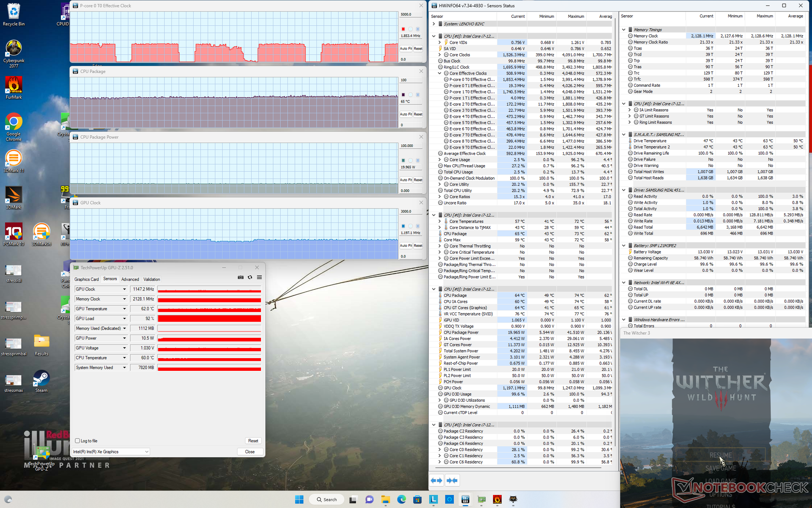Click the HWiNFO icon in taskbar
Screen dimensions: 812x508
coord(465,500)
